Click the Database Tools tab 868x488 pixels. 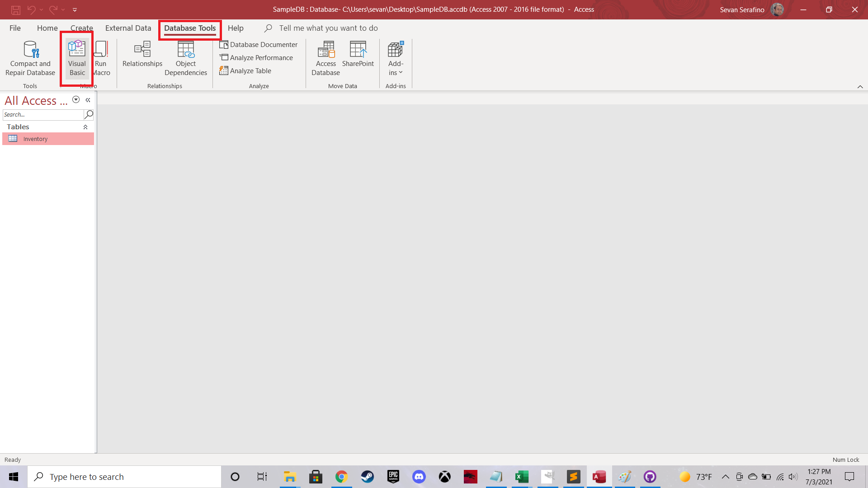point(190,28)
